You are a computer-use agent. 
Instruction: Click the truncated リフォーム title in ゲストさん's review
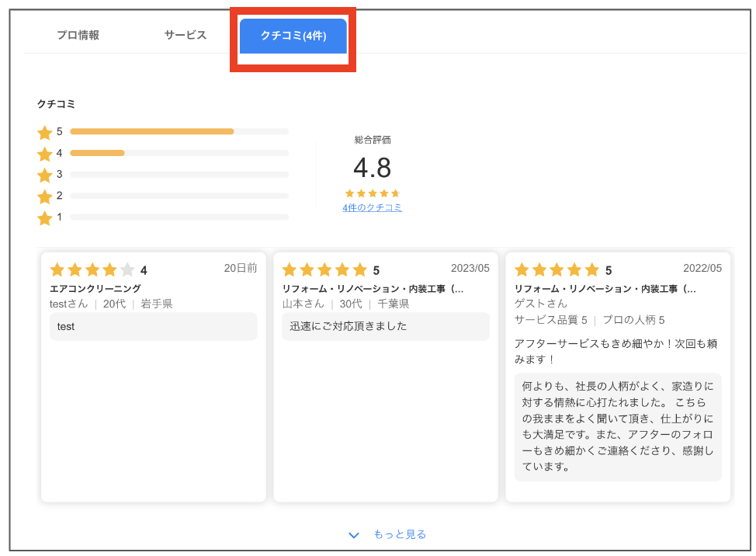(605, 289)
